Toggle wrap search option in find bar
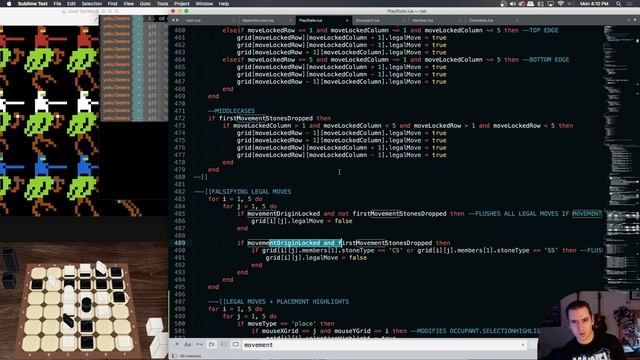 pyautogui.click(x=211, y=345)
